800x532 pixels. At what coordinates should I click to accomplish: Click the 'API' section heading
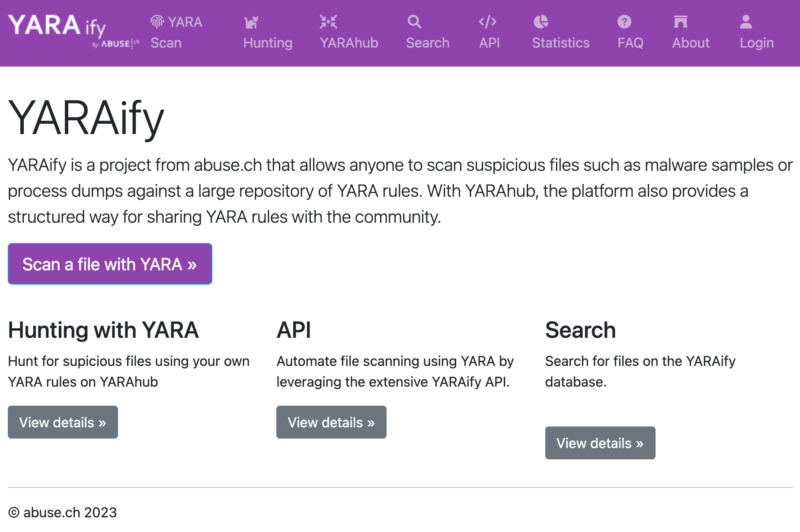294,330
